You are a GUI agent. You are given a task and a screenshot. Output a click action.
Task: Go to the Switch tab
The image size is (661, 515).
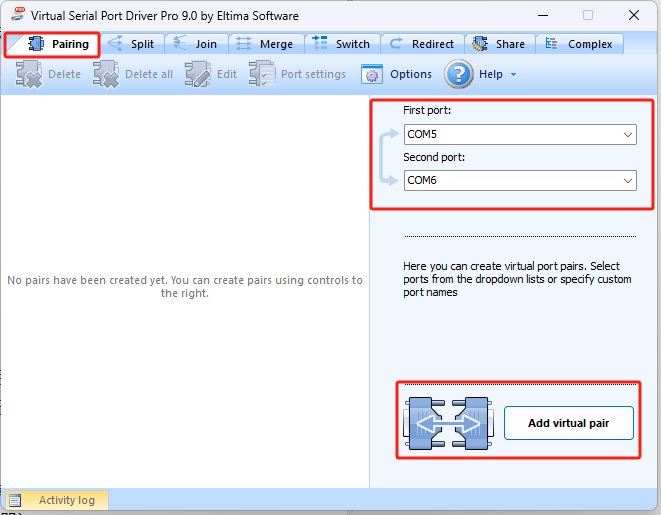pos(342,44)
